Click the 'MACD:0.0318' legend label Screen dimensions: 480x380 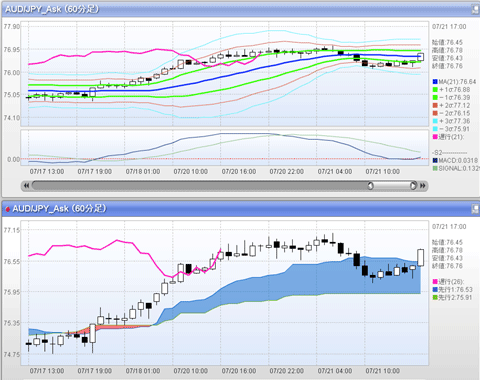(458, 161)
